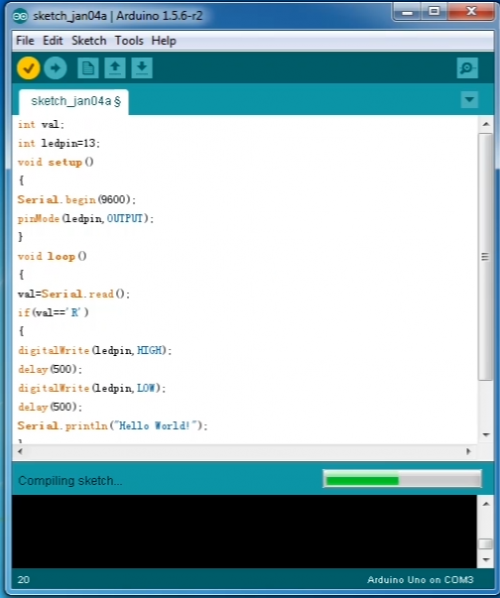Click the first 'delay(500);' line after HIGH
The height and width of the screenshot is (598, 500).
pos(50,369)
